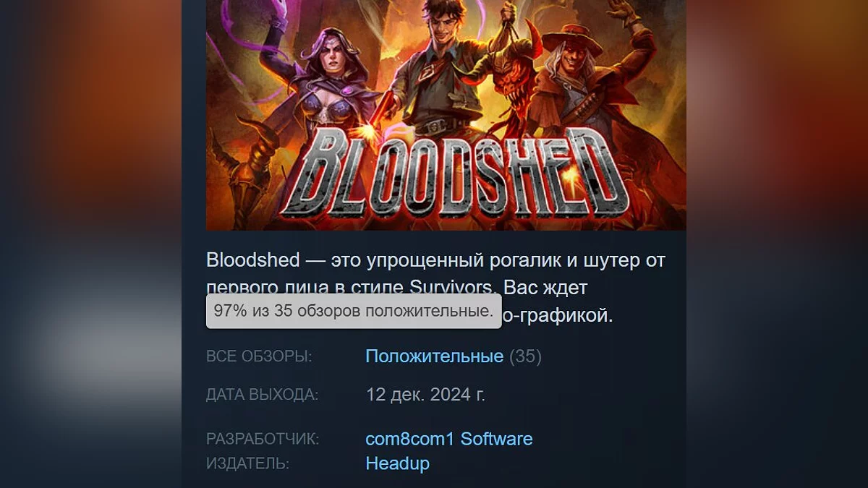The height and width of the screenshot is (488, 868).
Task: Click the blurred background right of panel
Action: coord(777,244)
